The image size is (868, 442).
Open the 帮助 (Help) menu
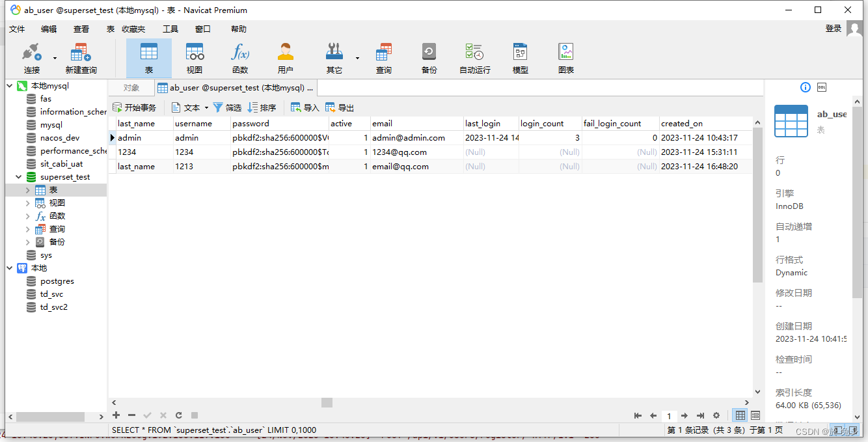pos(239,29)
